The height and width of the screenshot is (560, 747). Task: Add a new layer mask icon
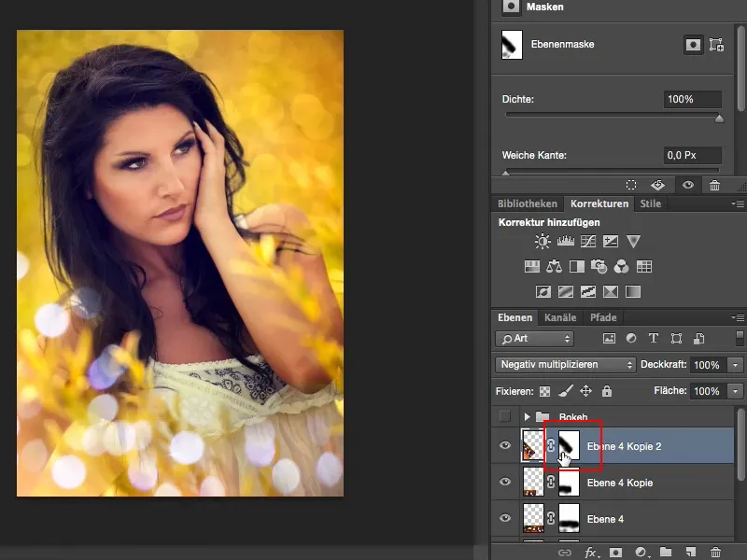click(x=616, y=552)
